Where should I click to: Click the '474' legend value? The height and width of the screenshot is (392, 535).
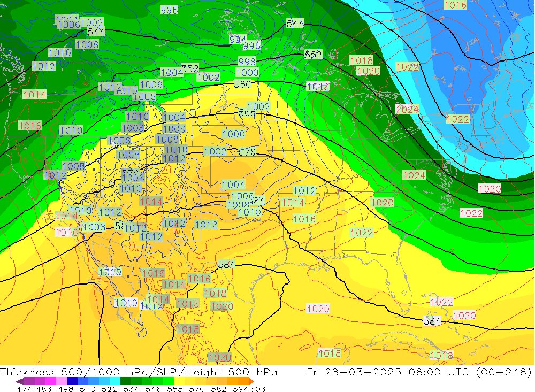coord(24,389)
